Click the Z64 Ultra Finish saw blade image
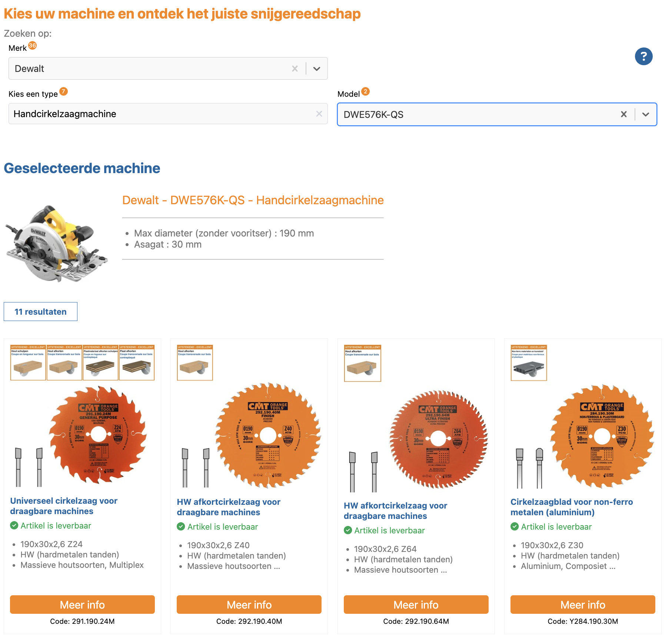The height and width of the screenshot is (639, 672). pos(438,439)
